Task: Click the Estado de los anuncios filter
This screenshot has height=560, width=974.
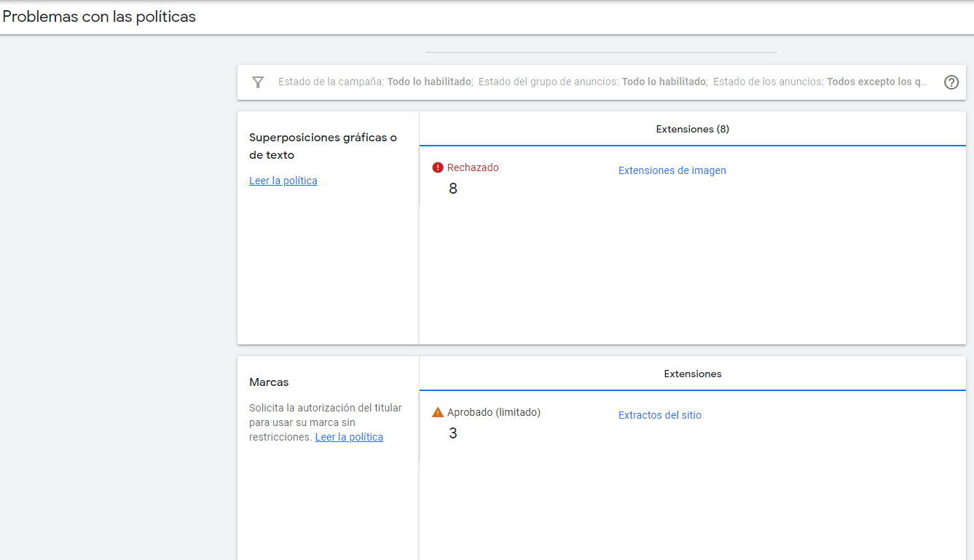Action: tap(820, 82)
